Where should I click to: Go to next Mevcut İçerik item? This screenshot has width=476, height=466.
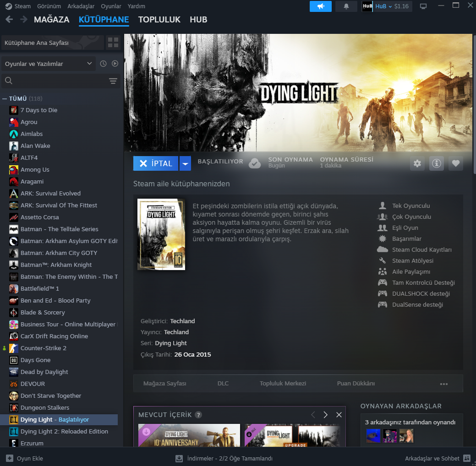(325, 415)
